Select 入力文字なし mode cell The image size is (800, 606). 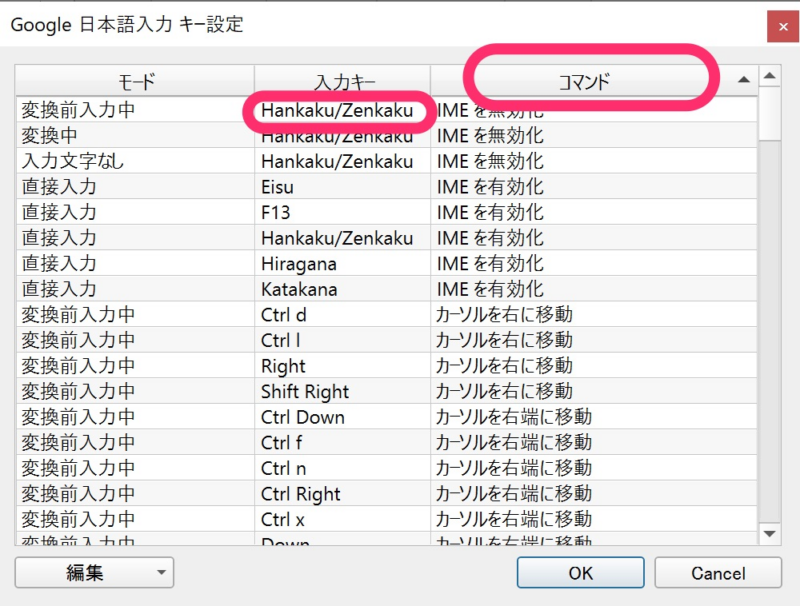click(x=135, y=161)
